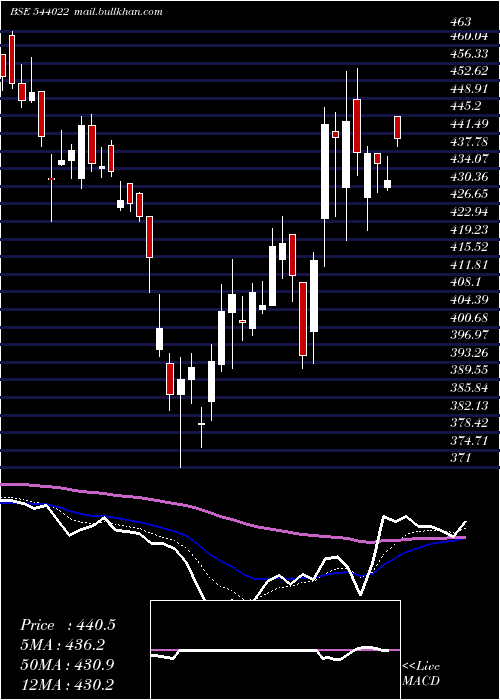The width and height of the screenshot is (500, 700).
Task: Click the BSE 544022 ticker title
Action: (39, 12)
